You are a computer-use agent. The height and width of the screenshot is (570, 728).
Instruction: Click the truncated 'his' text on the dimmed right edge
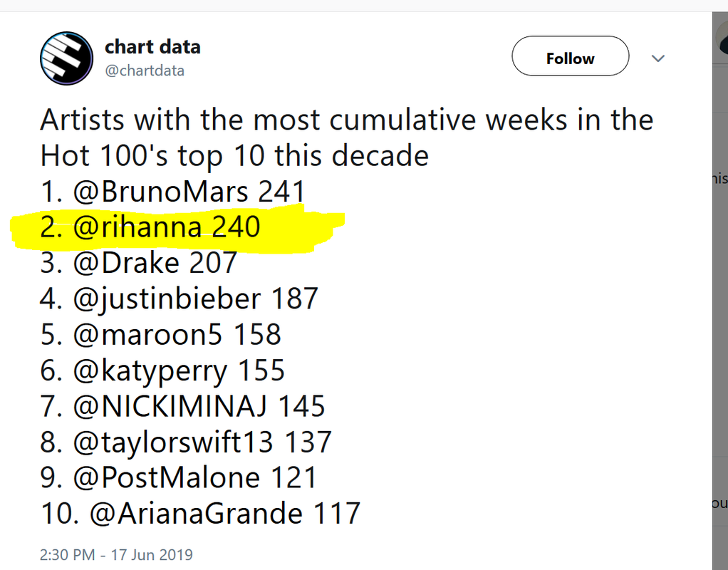(720, 180)
